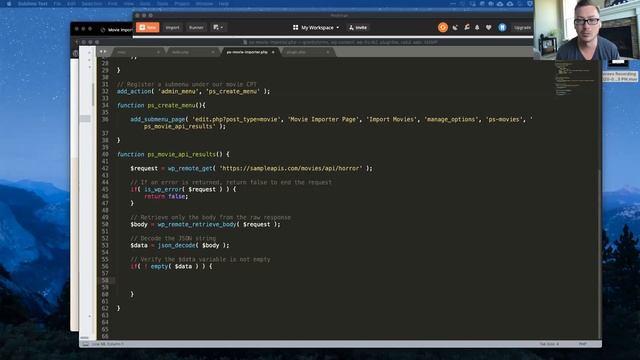Click 'wp_remote_retrieve_body' on line 50

click(197, 224)
